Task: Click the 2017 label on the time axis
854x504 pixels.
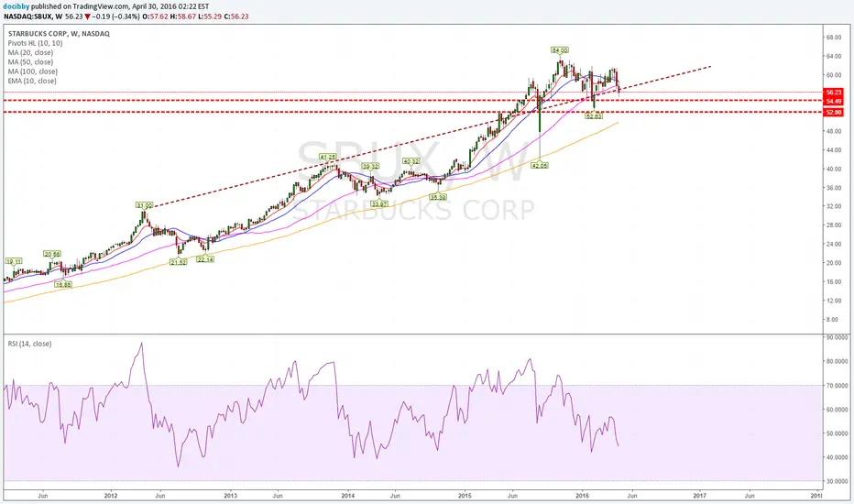Action: [x=699, y=496]
